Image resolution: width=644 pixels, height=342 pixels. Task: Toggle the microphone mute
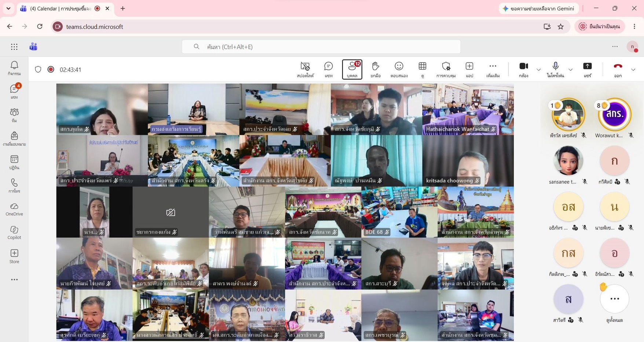555,69
